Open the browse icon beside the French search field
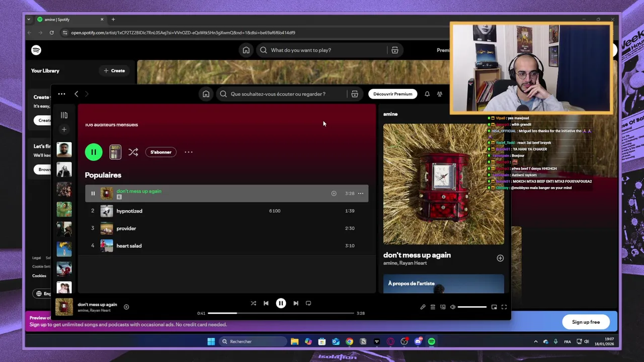This screenshot has width=644, height=362. coord(355,94)
